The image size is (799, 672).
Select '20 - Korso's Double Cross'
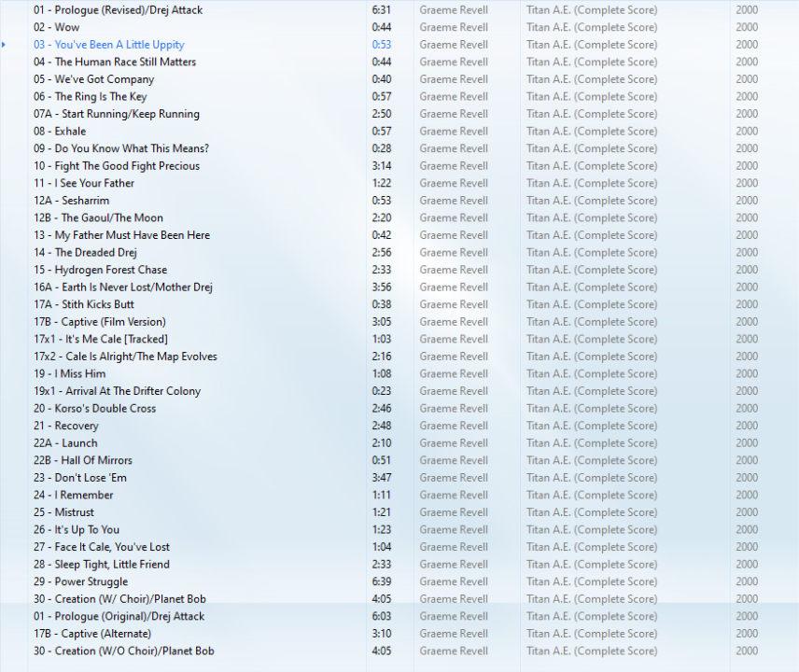coord(95,409)
